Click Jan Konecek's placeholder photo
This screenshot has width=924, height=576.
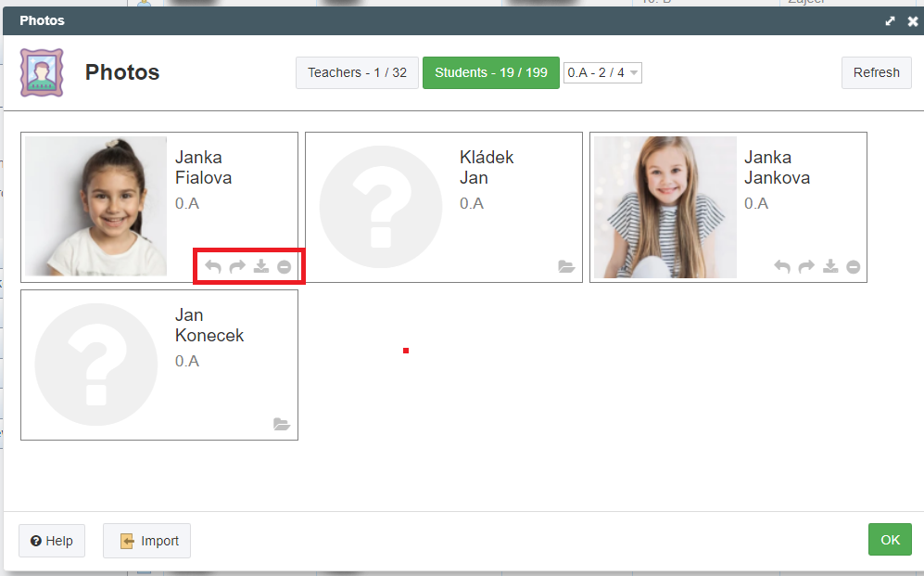96,365
